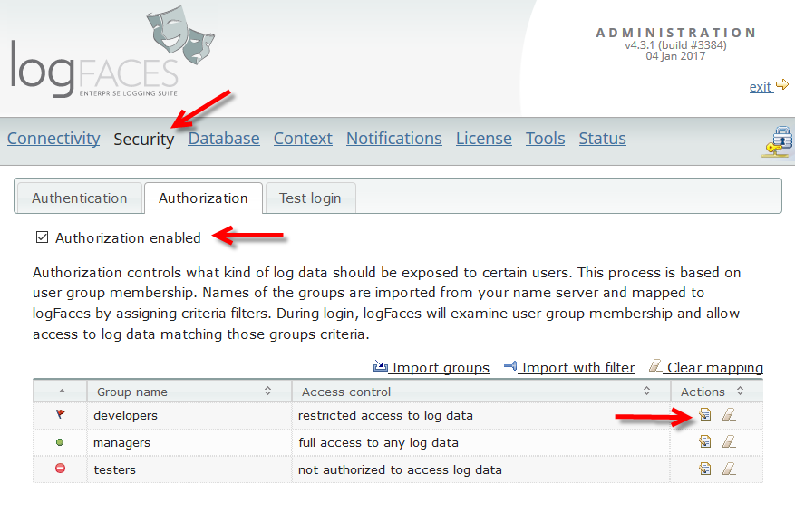Switch to the Authentication tab
Image resolution: width=795 pixels, height=532 pixels.
pyautogui.click(x=80, y=198)
